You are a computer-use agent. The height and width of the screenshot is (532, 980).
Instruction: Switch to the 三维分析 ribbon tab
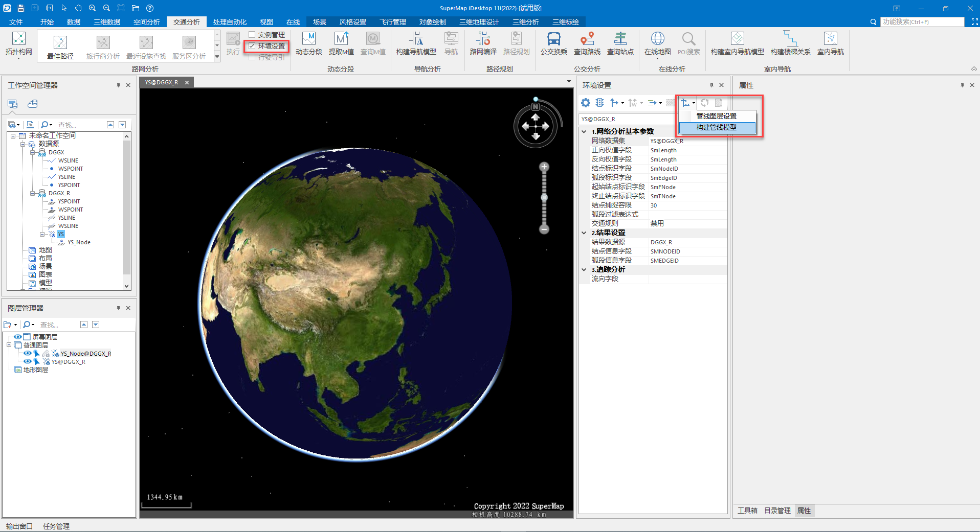click(x=525, y=22)
